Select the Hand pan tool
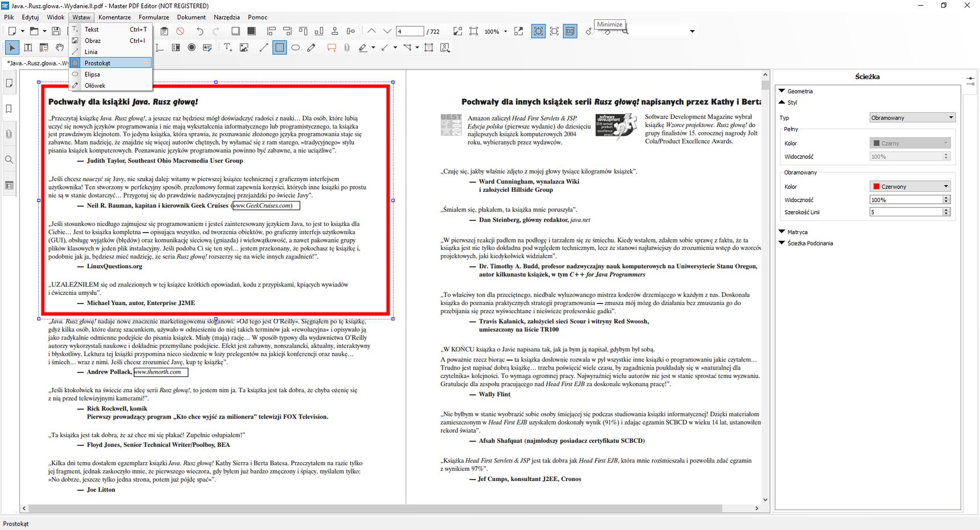980x530 pixels. 60,48
